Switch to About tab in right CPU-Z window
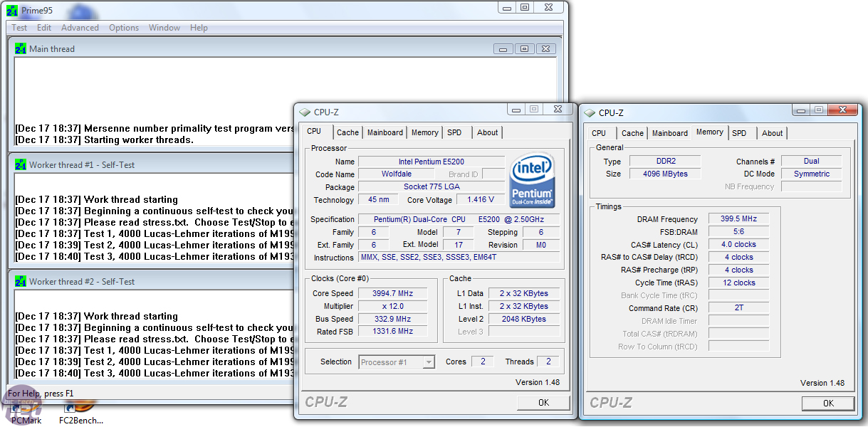 [772, 133]
